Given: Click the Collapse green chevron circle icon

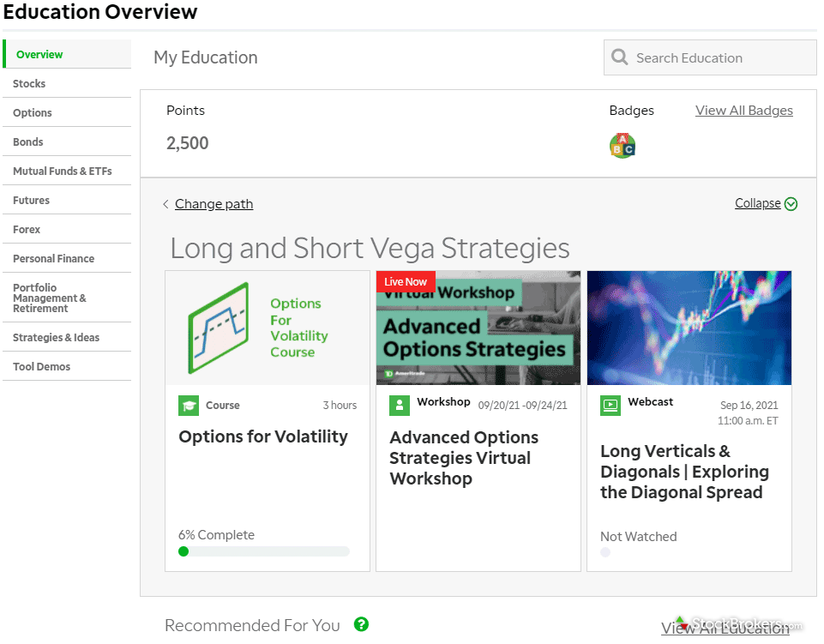Looking at the screenshot, I should click(x=791, y=204).
